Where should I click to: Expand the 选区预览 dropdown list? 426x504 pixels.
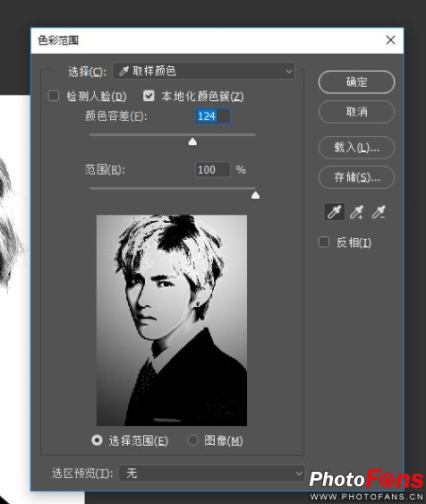point(211,474)
